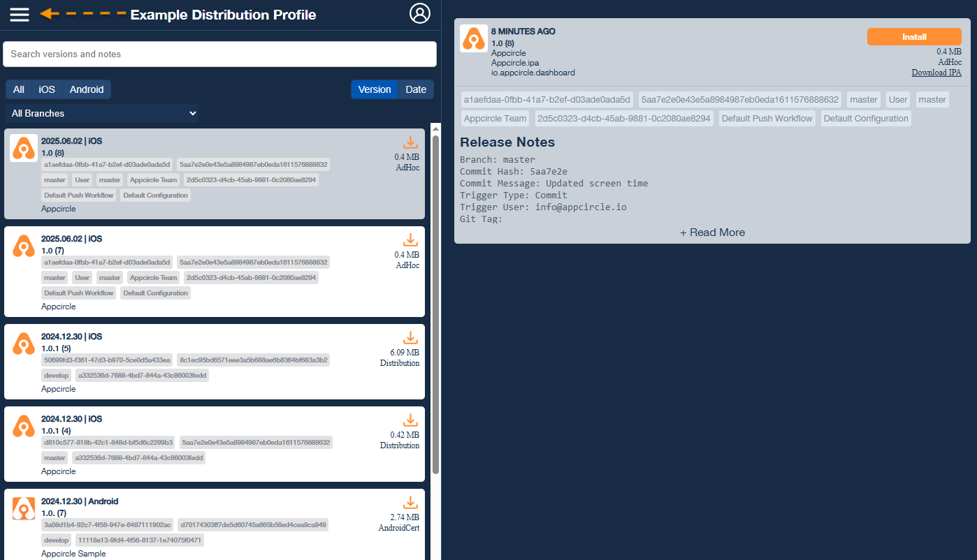The image size is (977, 560).
Task: Open the hamburger menu
Action: tap(20, 14)
